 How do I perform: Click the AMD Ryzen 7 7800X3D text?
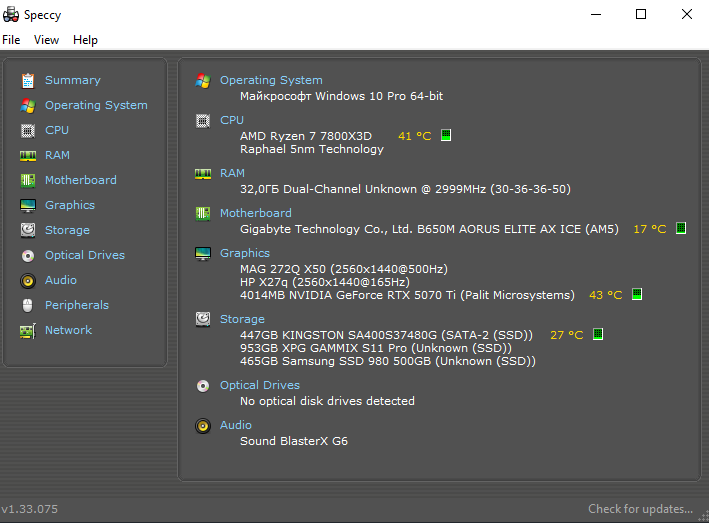coord(306,136)
